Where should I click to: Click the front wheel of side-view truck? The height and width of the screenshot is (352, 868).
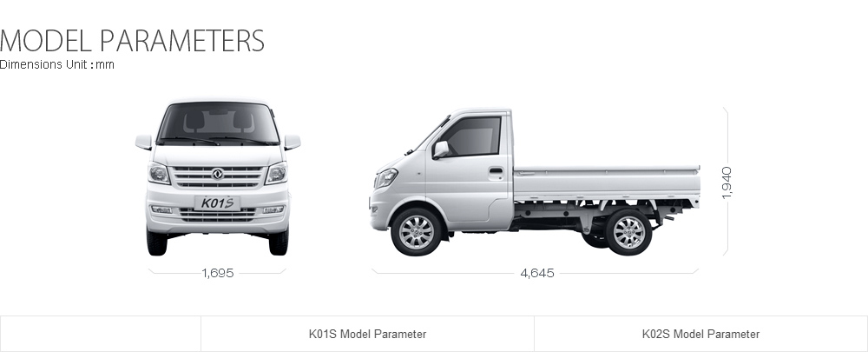(417, 232)
